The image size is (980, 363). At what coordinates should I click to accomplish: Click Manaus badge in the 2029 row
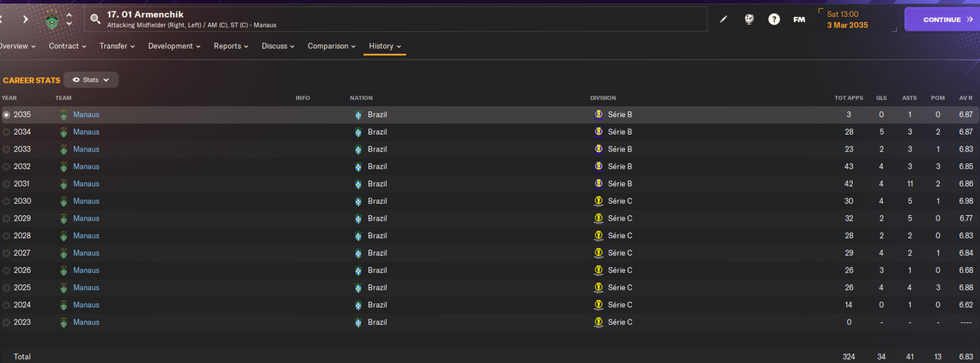pyautogui.click(x=64, y=218)
